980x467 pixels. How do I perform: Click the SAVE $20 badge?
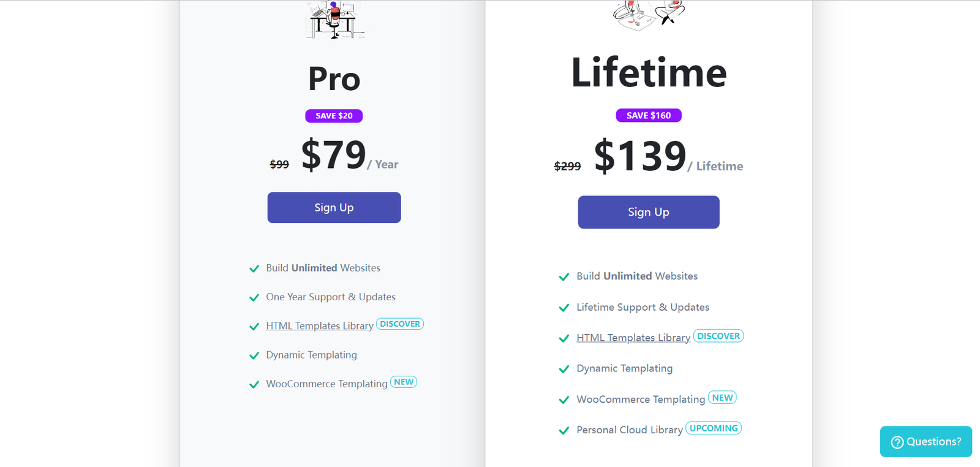point(334,116)
